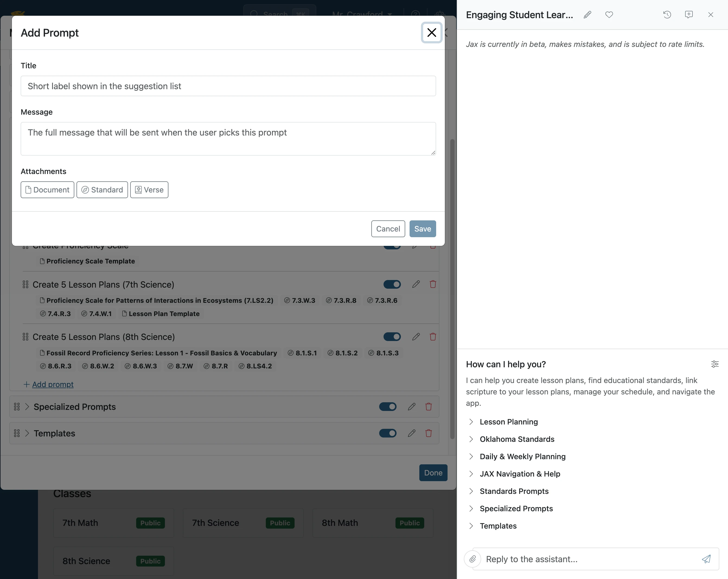This screenshot has height=579, width=728.
Task: Open the 7th Science class card
Action: (243, 523)
